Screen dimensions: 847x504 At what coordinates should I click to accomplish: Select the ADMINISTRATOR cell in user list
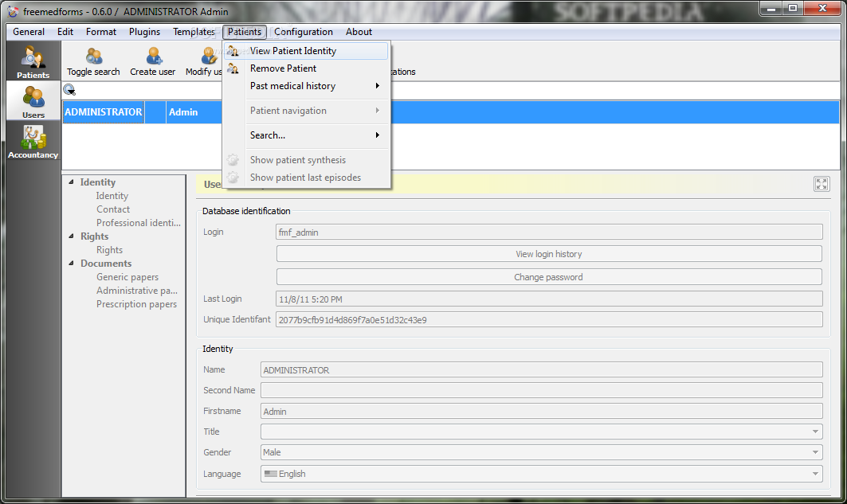coord(103,112)
